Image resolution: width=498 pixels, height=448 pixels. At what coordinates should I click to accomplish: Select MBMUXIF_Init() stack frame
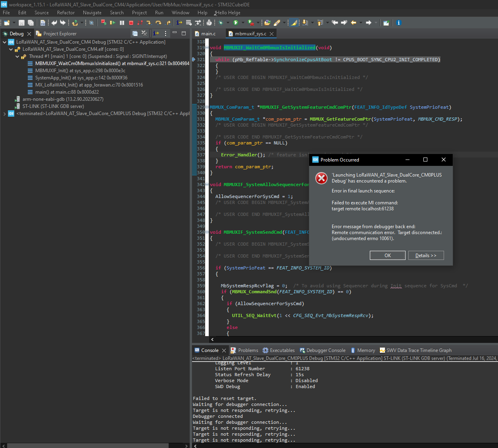pyautogui.click(x=80, y=71)
